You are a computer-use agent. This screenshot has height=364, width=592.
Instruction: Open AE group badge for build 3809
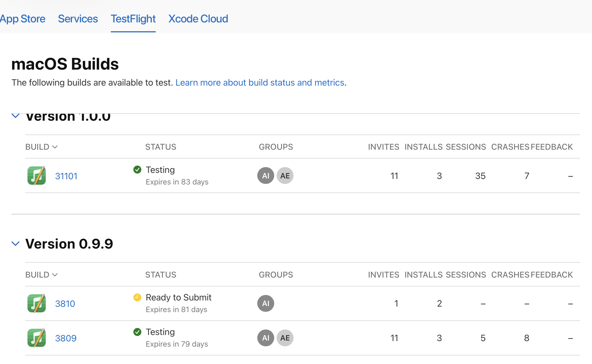point(285,338)
